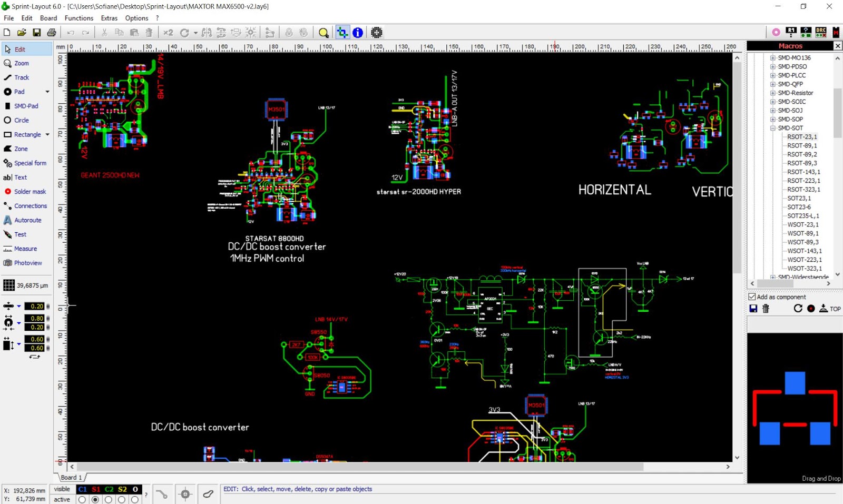Open info panel with blue i icon
The image size is (843, 504).
358,33
